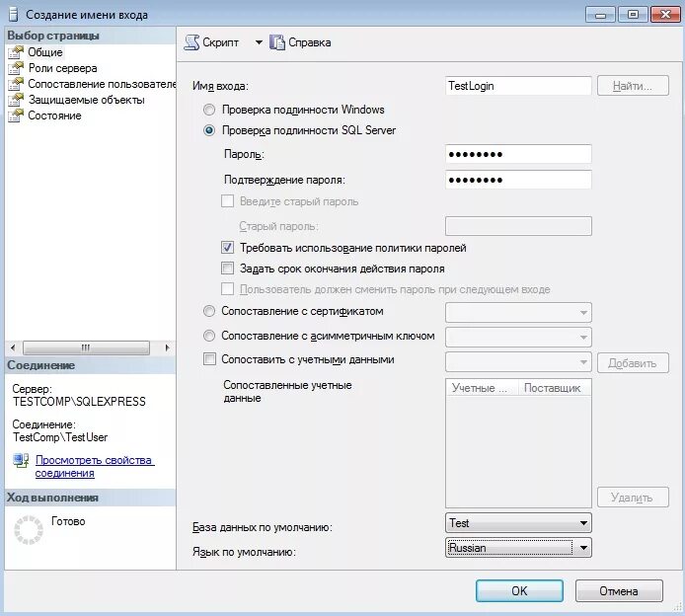
Task: Open the Состояние page
Action: coord(54,115)
